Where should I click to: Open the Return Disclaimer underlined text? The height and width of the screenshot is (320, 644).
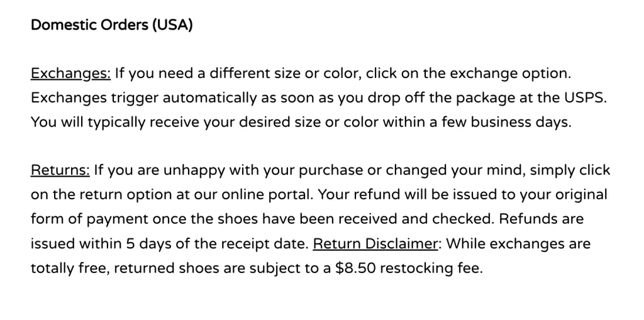(x=376, y=243)
